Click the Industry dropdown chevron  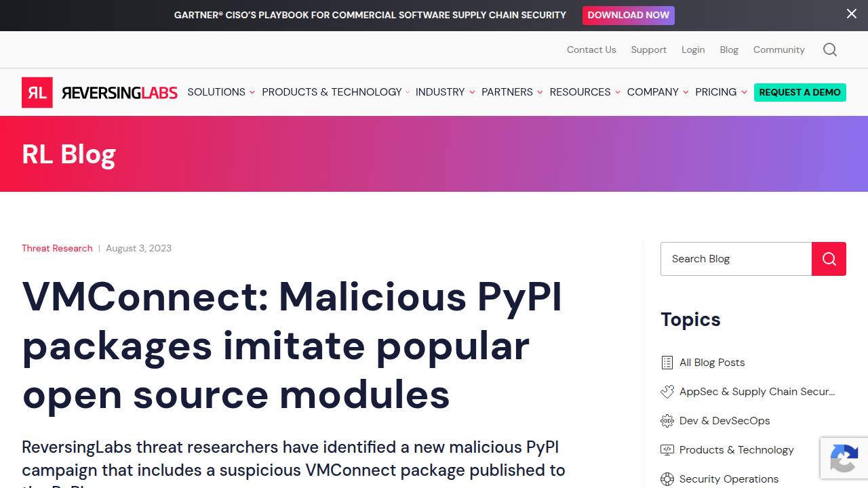[x=472, y=92]
